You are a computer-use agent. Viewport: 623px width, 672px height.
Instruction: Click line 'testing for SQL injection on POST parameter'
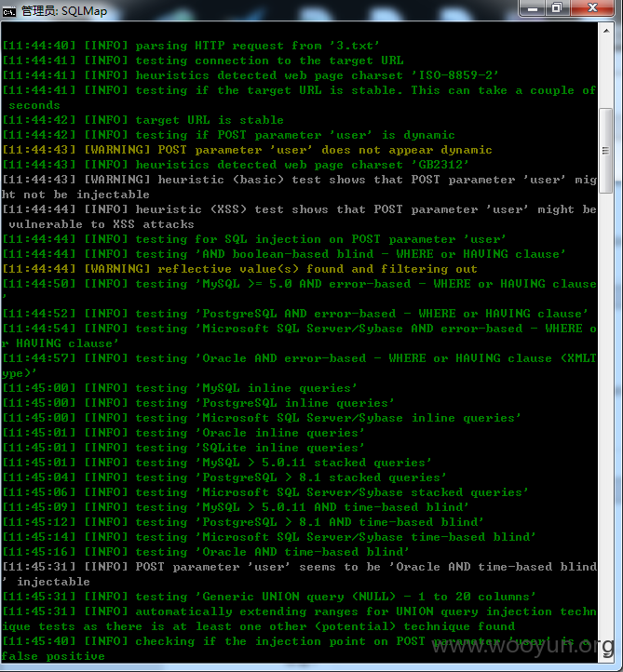pyautogui.click(x=254, y=239)
